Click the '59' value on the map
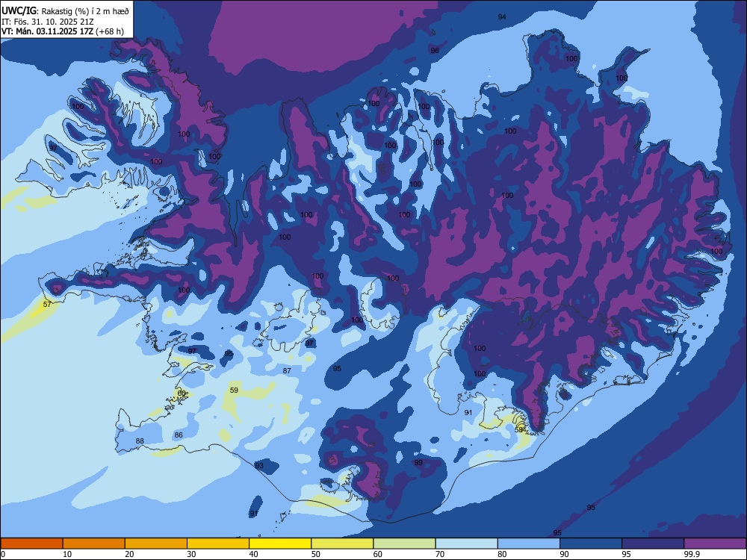747x560 pixels. pos(234,390)
